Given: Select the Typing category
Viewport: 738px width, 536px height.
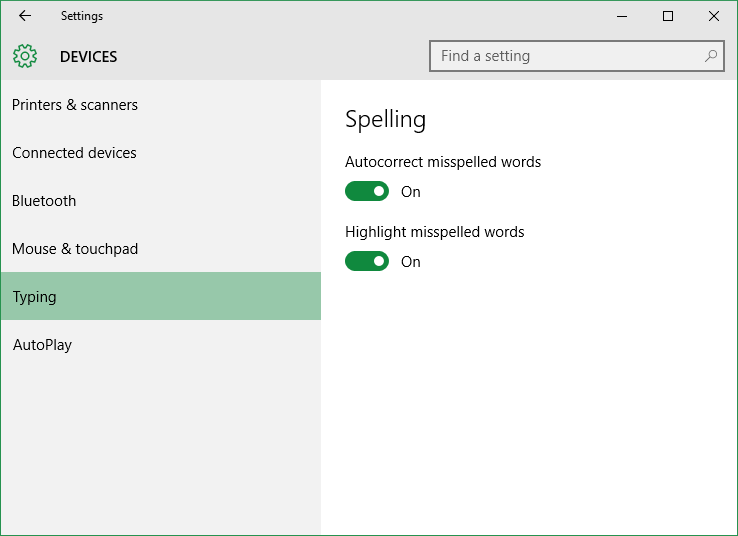Looking at the screenshot, I should click(161, 296).
